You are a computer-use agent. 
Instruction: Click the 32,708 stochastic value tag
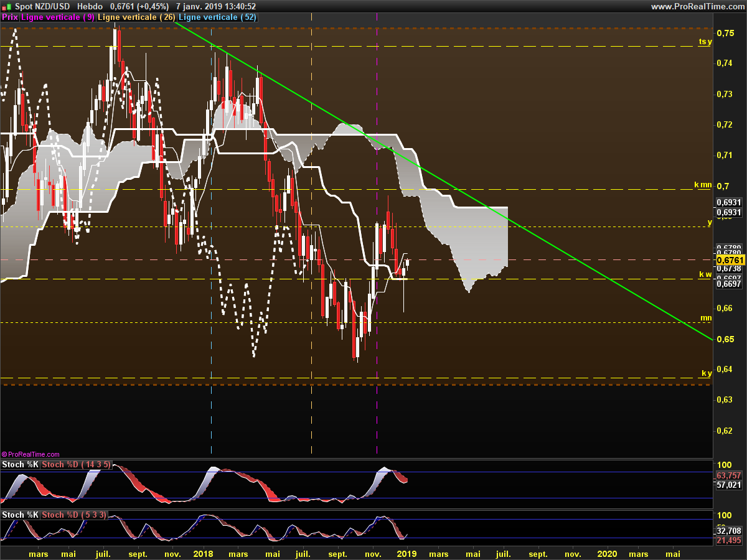point(728,531)
